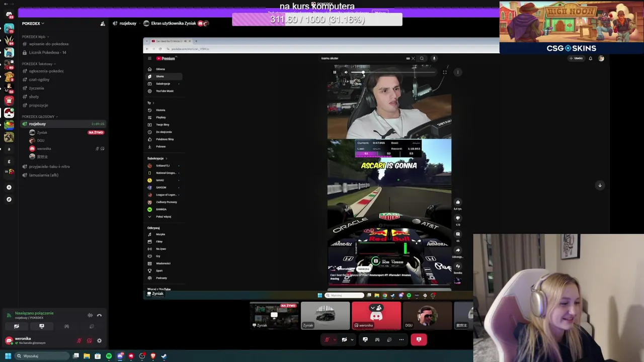Screen dimensions: 644x362
Task: Like the Short with thumbs-up icon
Action: tap(458, 202)
